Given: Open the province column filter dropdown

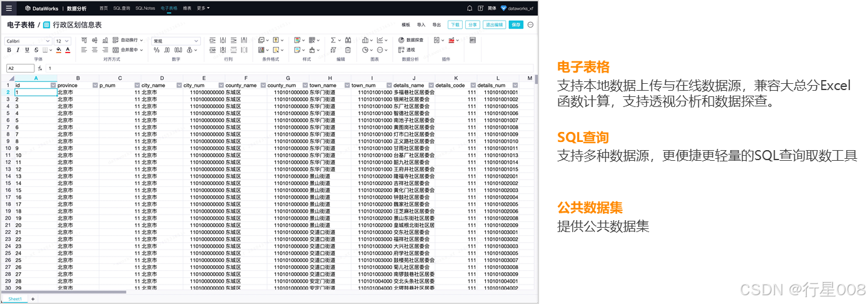Looking at the screenshot, I should click(95, 85).
